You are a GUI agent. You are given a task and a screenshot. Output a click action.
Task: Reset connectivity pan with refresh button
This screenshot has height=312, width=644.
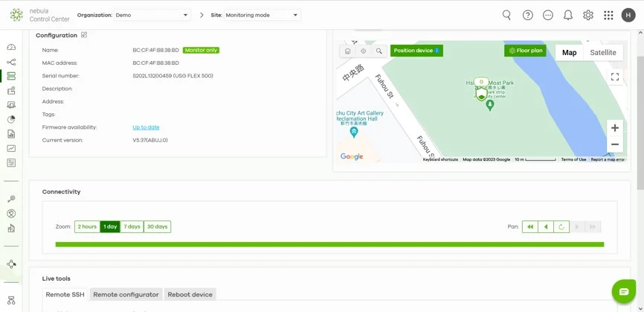pos(561,226)
